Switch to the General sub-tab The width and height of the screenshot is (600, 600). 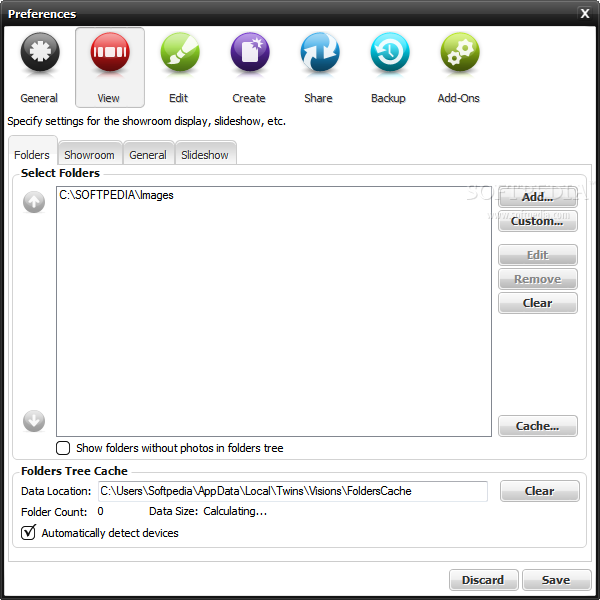pyautogui.click(x=148, y=155)
